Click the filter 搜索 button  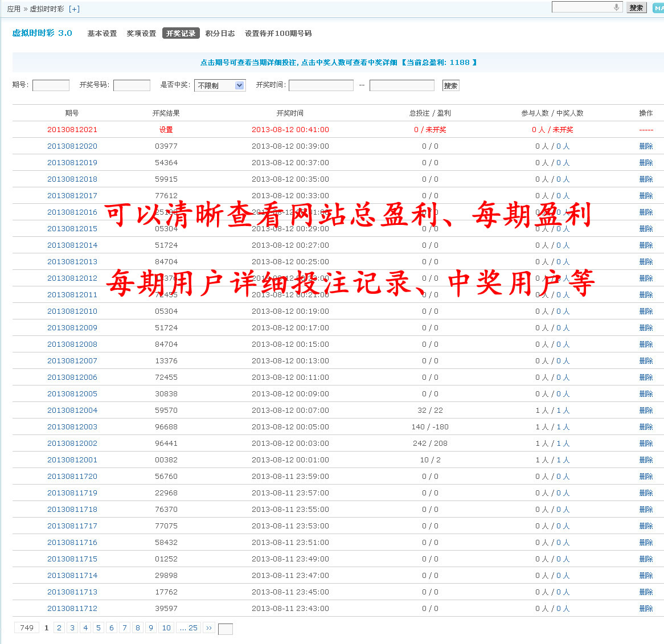pos(450,85)
